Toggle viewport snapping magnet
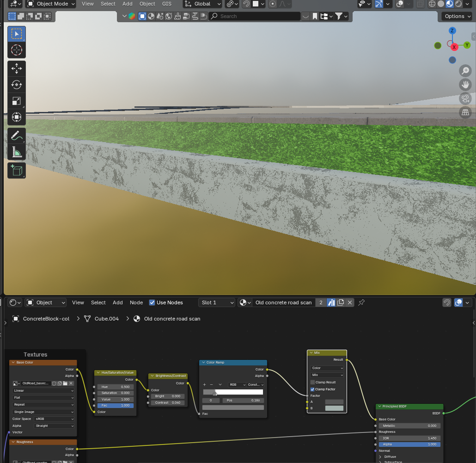 pyautogui.click(x=246, y=4)
